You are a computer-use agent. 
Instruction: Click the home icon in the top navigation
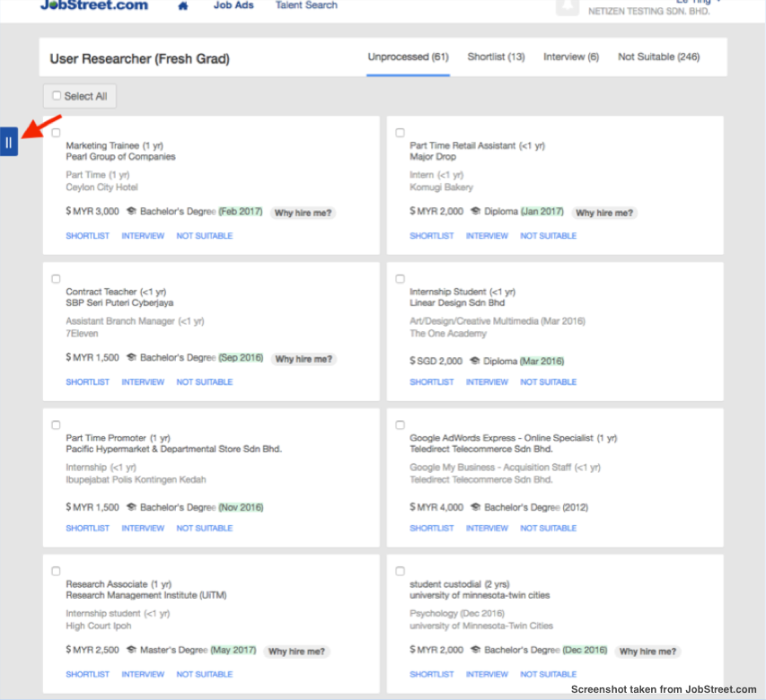[x=182, y=5]
